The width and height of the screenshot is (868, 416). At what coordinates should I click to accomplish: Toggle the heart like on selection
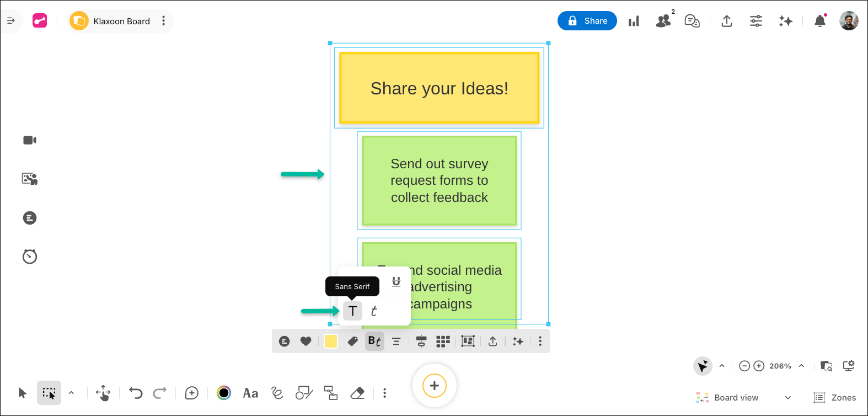point(306,342)
